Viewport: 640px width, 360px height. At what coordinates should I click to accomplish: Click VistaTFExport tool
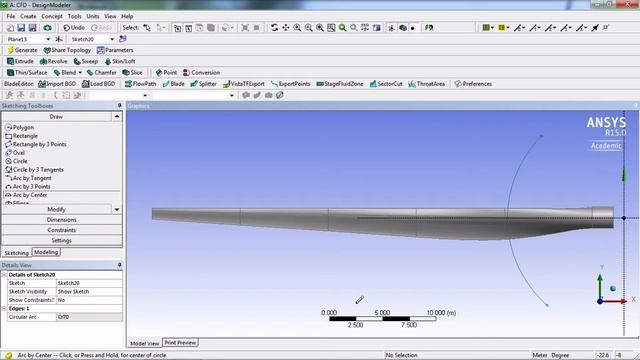point(244,84)
